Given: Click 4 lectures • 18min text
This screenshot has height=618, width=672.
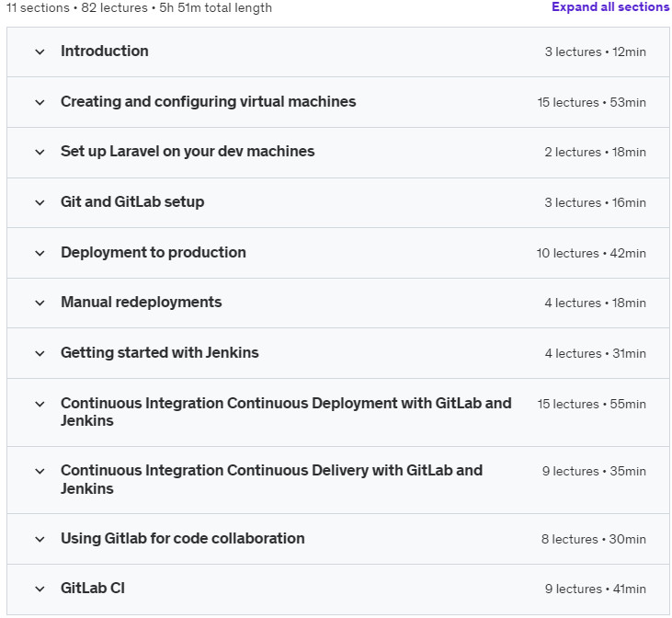Looking at the screenshot, I should click(596, 303).
